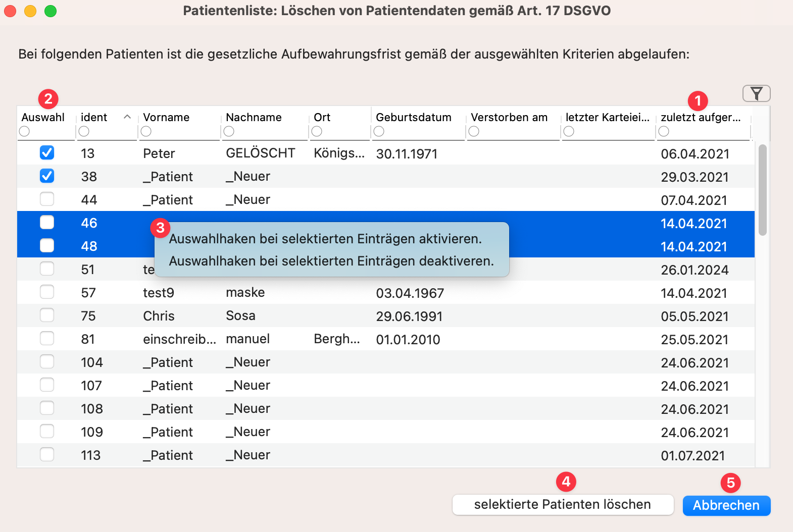Open filter search under Auswahl column
The height and width of the screenshot is (532, 793).
click(24, 131)
